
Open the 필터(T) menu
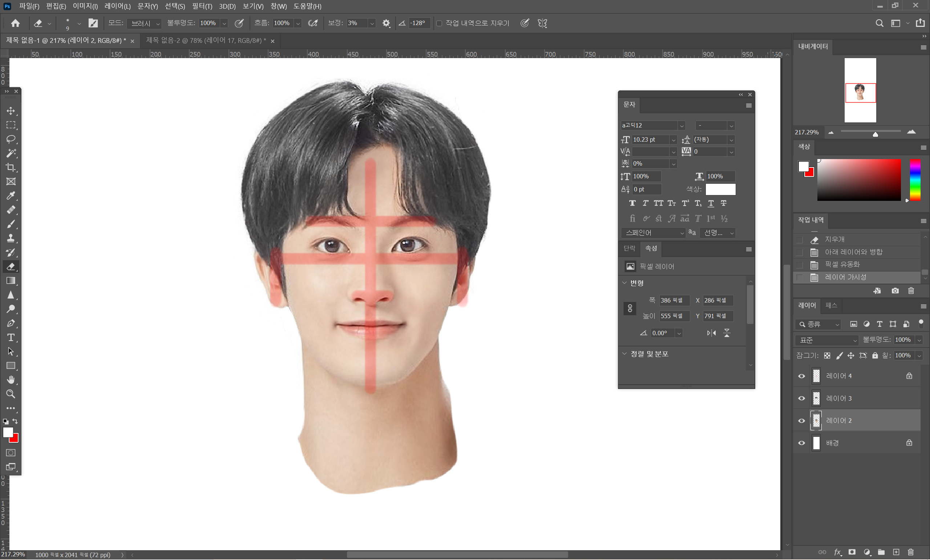point(202,7)
